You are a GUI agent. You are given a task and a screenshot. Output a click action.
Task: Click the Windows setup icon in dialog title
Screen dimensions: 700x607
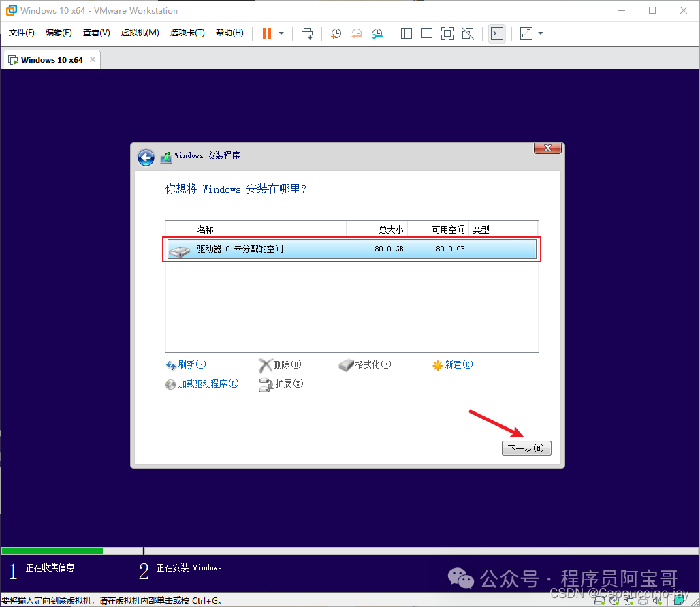166,157
